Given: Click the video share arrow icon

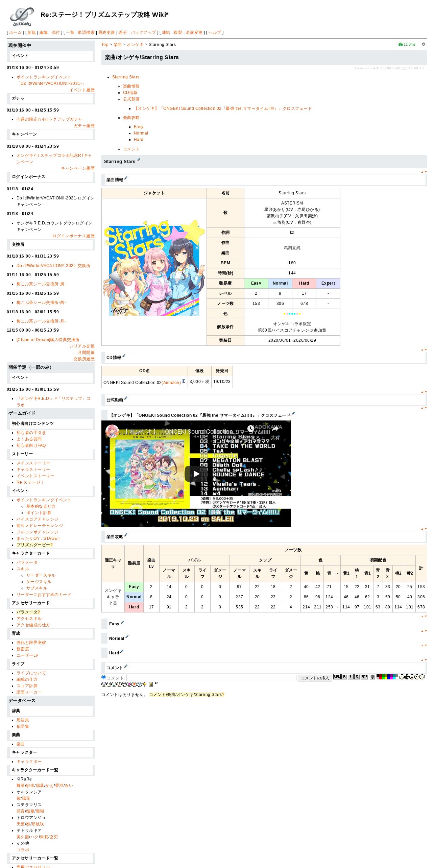Looking at the screenshot, I should pyautogui.click(x=275, y=429).
